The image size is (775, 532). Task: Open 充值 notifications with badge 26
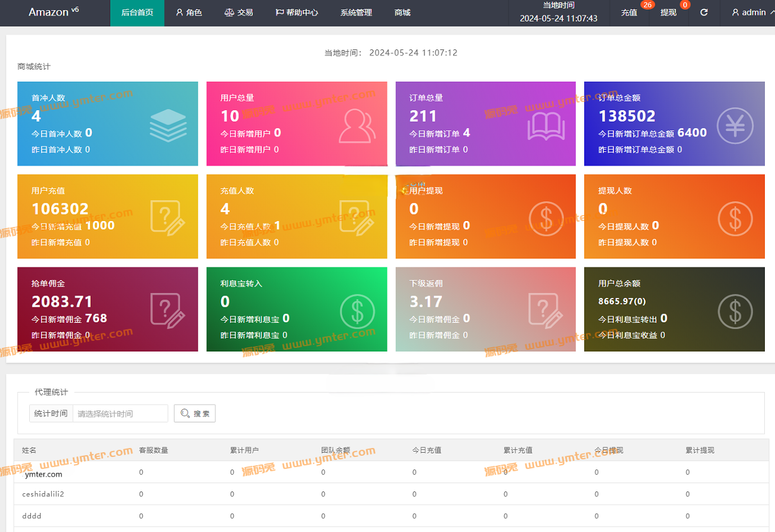point(630,13)
